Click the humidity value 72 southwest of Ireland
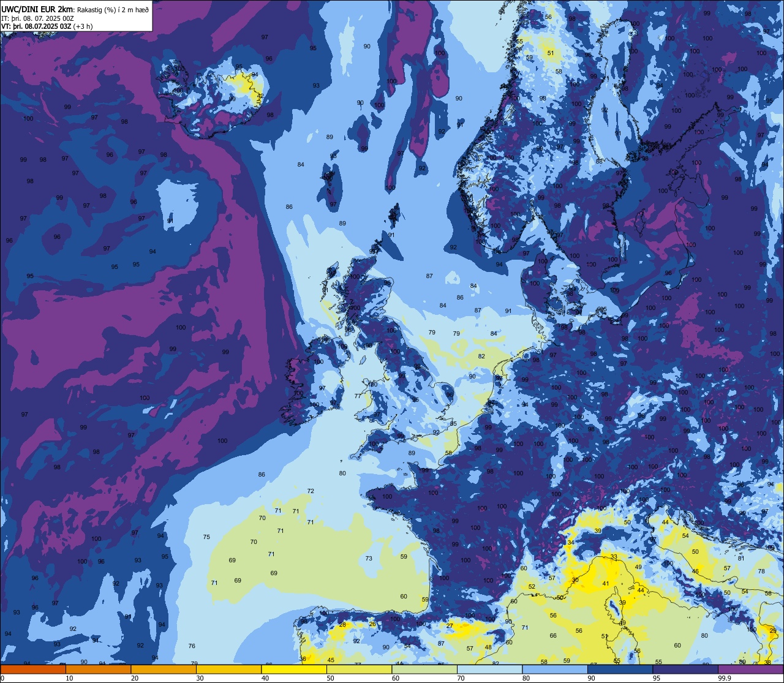Image resolution: width=784 pixels, height=683 pixels. (x=311, y=491)
